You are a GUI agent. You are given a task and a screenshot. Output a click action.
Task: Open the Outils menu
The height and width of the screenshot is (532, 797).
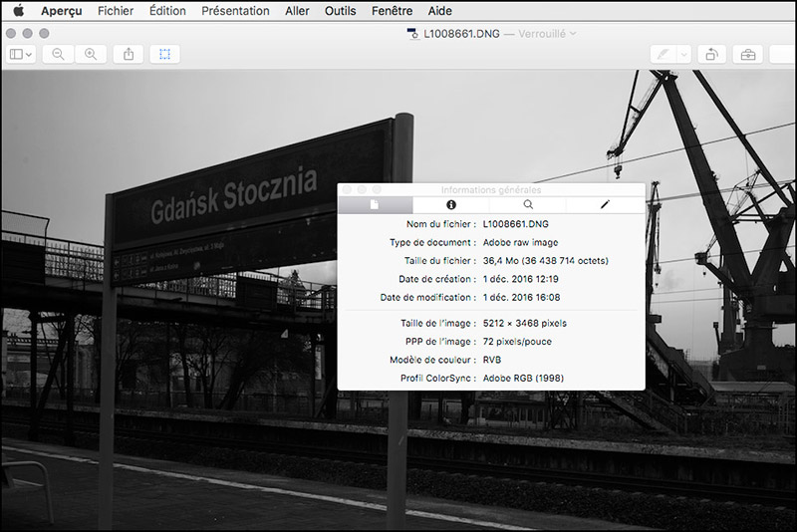[x=340, y=11]
